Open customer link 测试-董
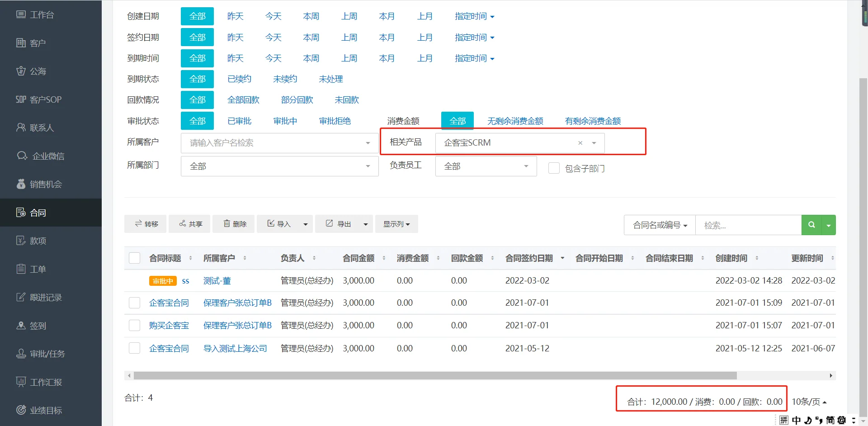868x426 pixels. [217, 281]
